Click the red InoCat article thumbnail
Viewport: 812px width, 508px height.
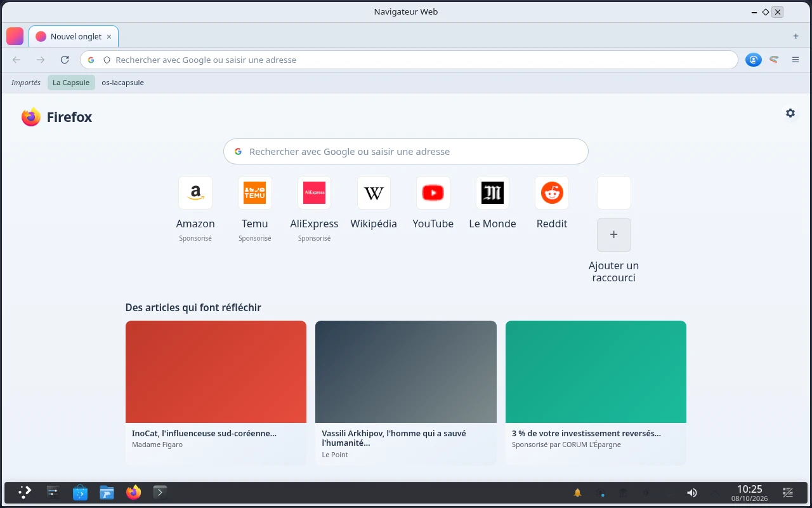pos(216,371)
